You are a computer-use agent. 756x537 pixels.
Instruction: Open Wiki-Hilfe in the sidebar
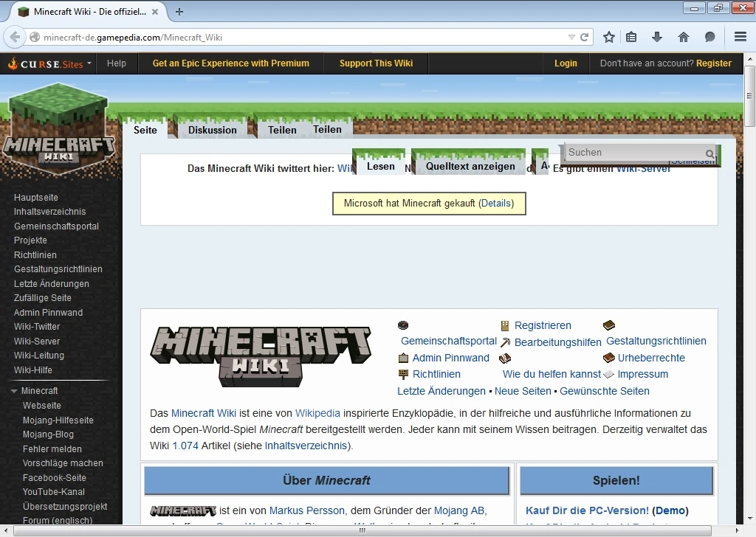(32, 370)
